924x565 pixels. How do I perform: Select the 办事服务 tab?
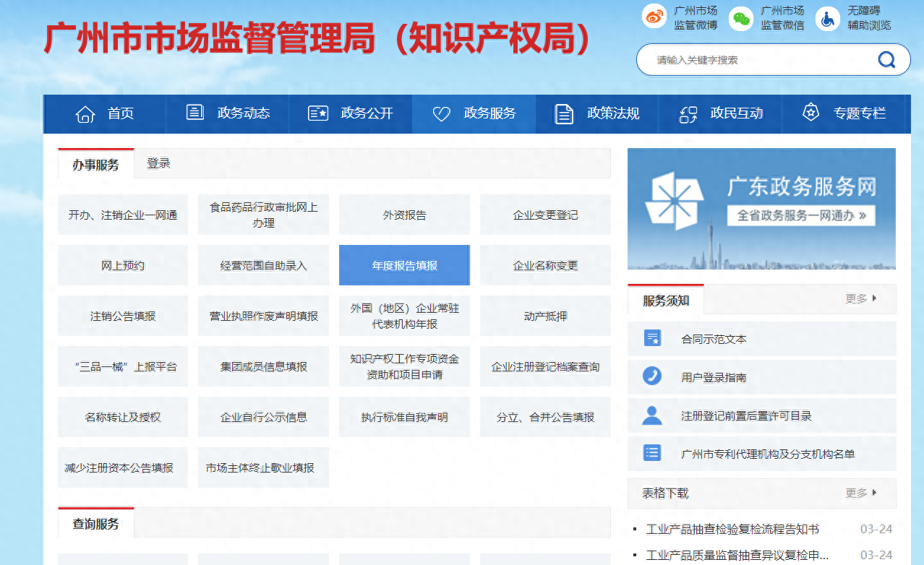click(95, 165)
